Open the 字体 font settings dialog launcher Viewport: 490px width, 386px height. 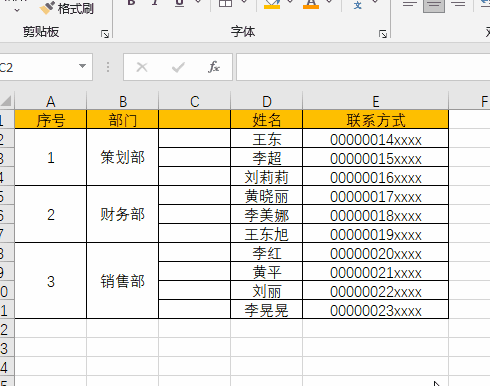(383, 34)
